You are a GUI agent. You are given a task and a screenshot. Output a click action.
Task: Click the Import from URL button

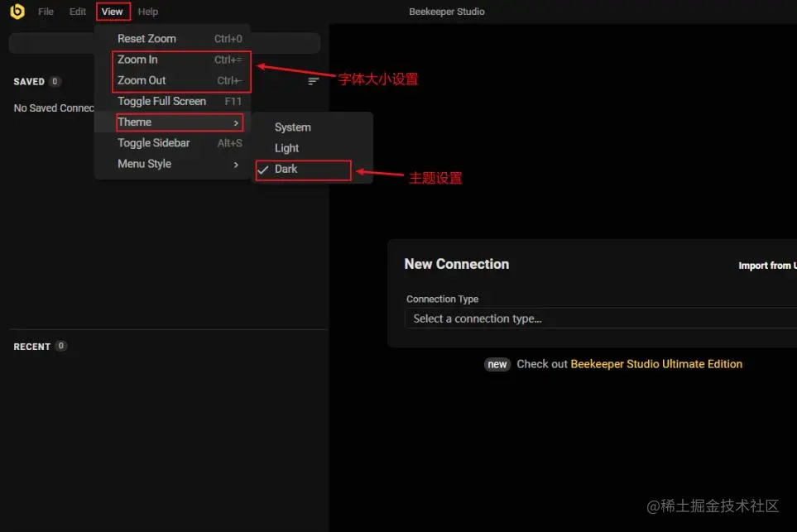(x=767, y=266)
